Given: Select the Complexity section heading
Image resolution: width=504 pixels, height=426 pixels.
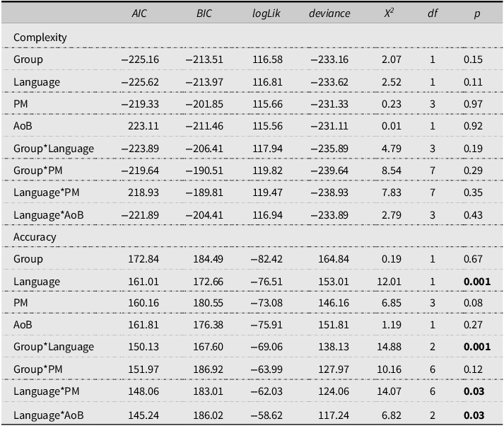Looking at the screenshot, I should point(40,38).
